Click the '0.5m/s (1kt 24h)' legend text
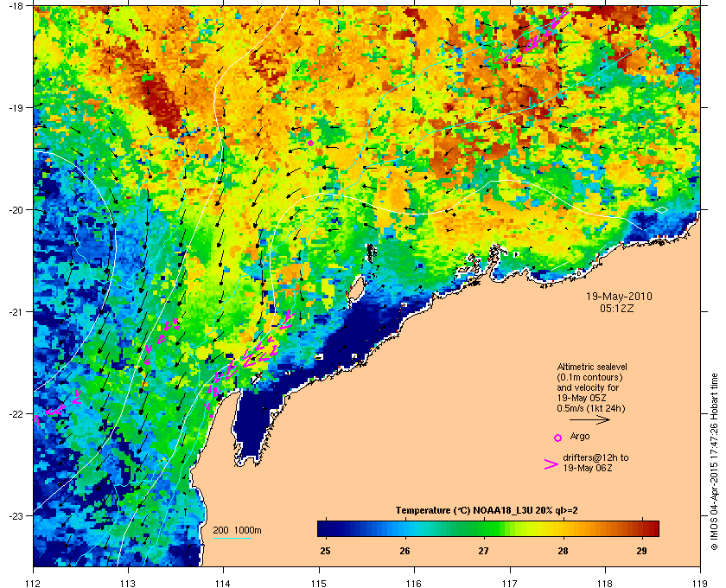 click(591, 409)
